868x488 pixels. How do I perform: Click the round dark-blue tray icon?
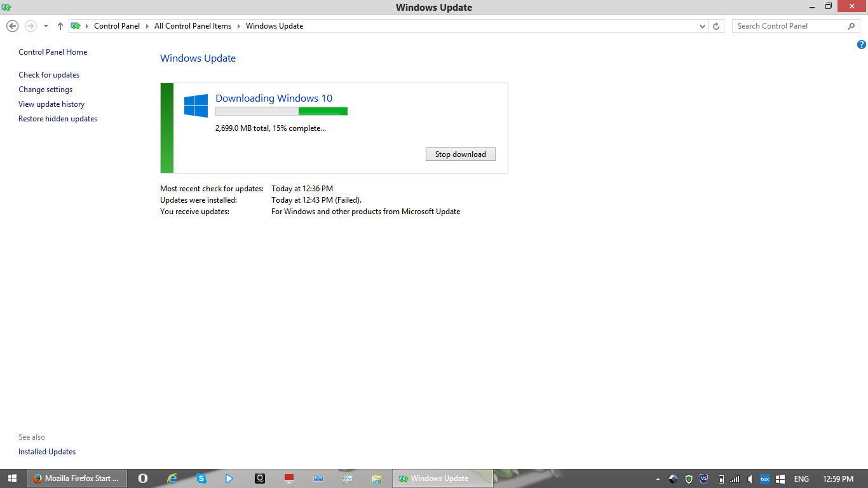point(674,479)
